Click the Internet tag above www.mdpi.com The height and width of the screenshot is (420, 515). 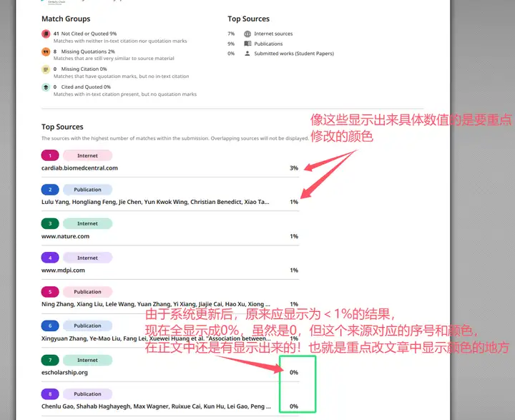pyautogui.click(x=87, y=258)
